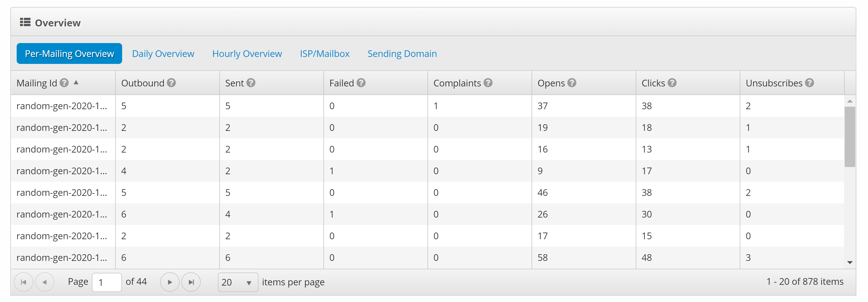The height and width of the screenshot is (302, 868).
Task: Click the Unsubscribes value 3
Action: pyautogui.click(x=748, y=258)
